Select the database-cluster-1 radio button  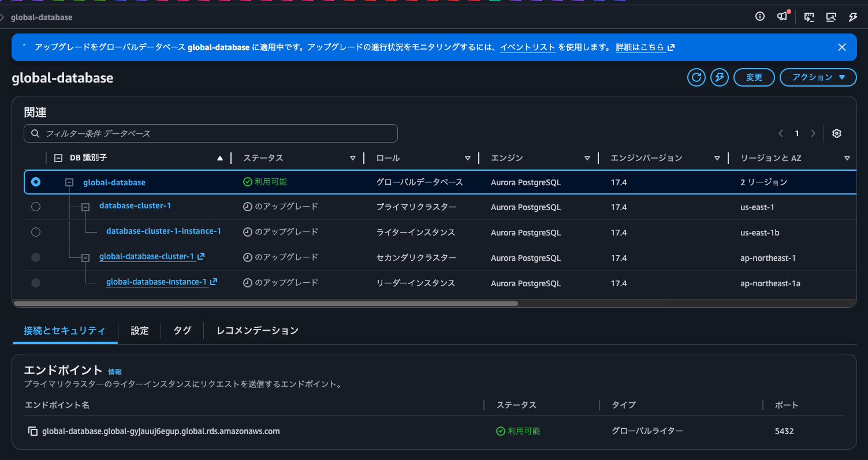click(35, 207)
